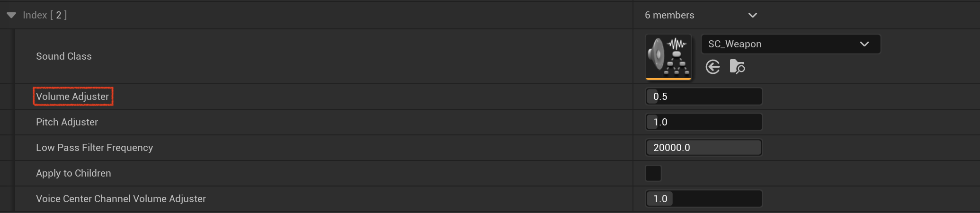Collapse the Index [2] disclosure triangle

[11, 15]
